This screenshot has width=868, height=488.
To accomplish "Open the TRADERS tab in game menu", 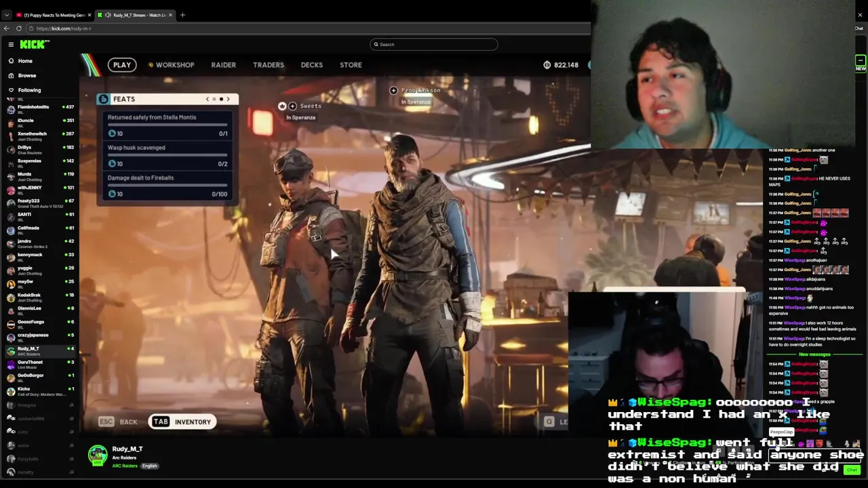I will (x=269, y=65).
